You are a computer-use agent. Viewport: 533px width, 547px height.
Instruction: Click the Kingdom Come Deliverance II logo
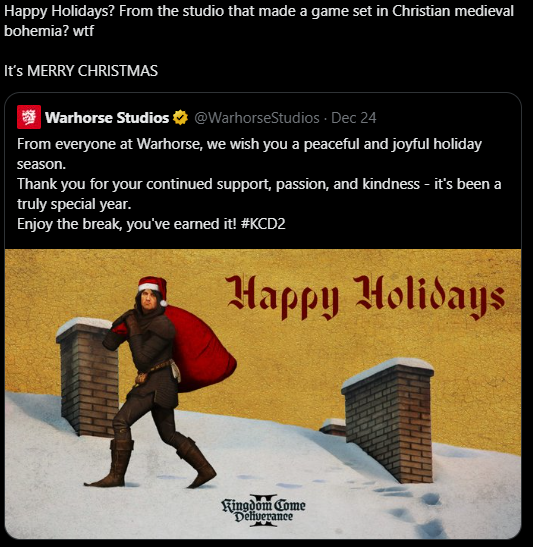click(x=263, y=510)
